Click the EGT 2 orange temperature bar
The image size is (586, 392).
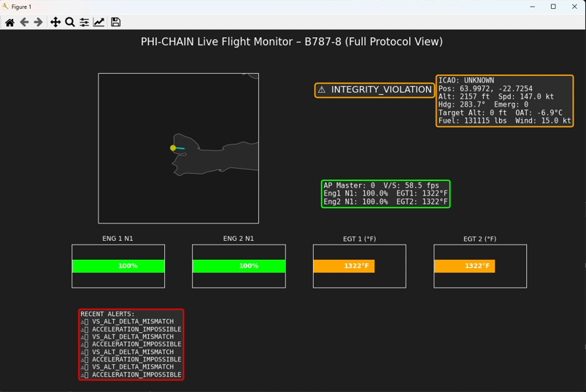pyautogui.click(x=465, y=266)
